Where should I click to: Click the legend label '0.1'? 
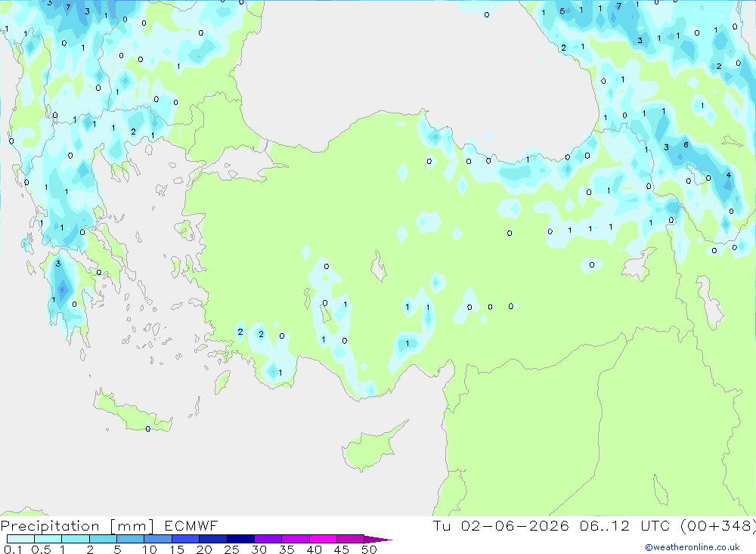point(13,549)
